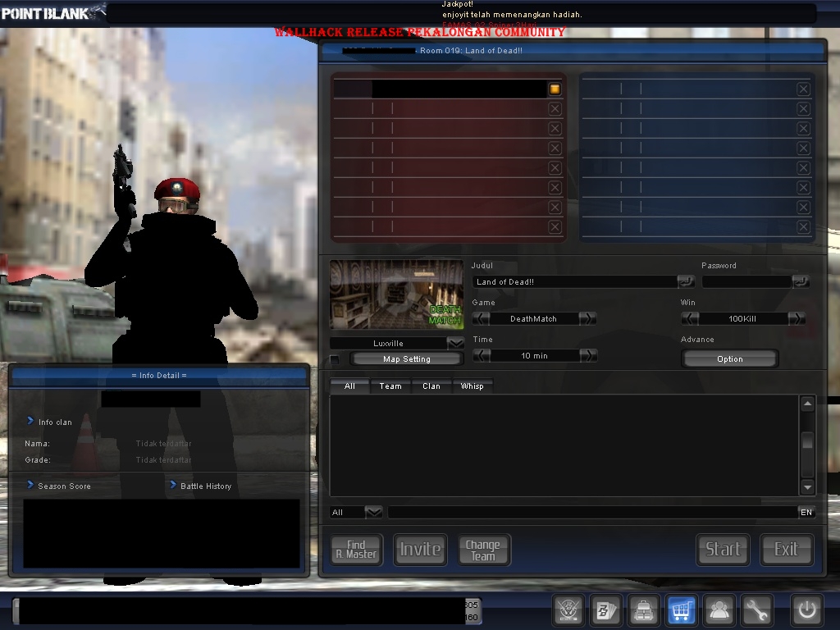Click the Info Detail panel header

pyautogui.click(x=159, y=375)
